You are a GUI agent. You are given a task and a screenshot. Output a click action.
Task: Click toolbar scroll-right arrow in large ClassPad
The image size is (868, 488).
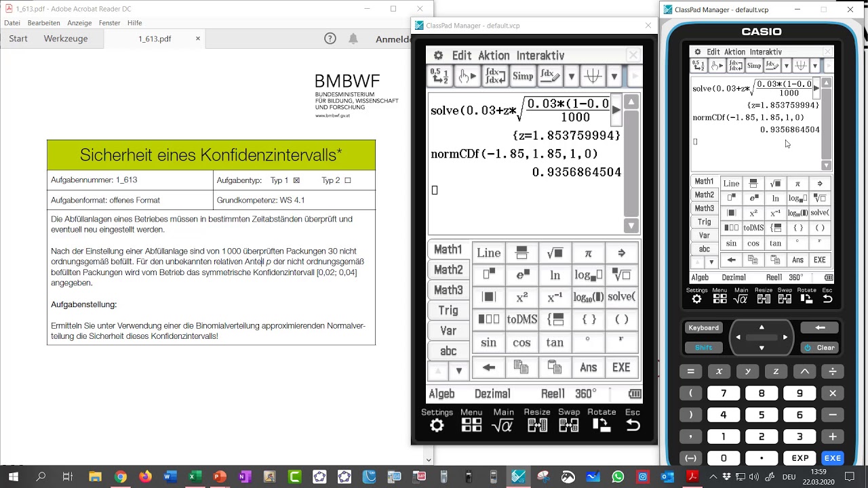pyautogui.click(x=634, y=77)
